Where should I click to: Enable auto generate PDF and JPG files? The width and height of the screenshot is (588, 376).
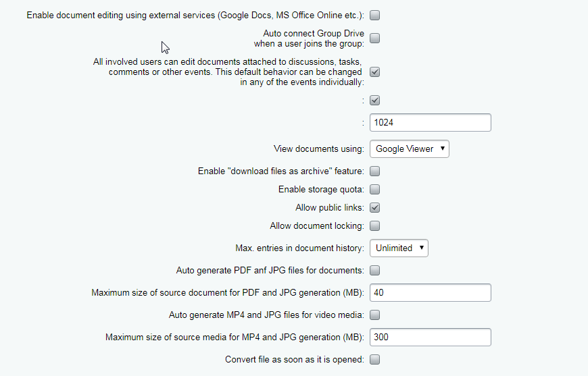(x=374, y=271)
